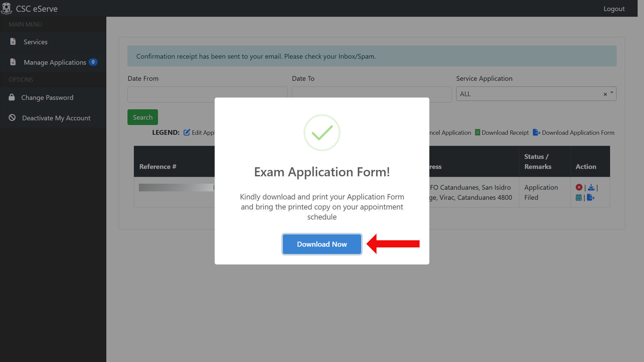
Task: Click the MAIN MENU sidebar heading
Action: pyautogui.click(x=25, y=24)
